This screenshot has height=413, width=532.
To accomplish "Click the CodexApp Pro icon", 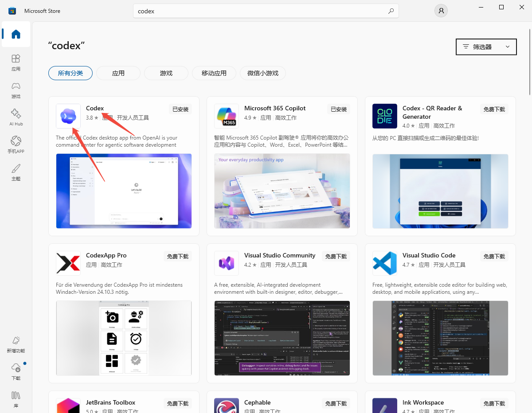I will 68,263.
